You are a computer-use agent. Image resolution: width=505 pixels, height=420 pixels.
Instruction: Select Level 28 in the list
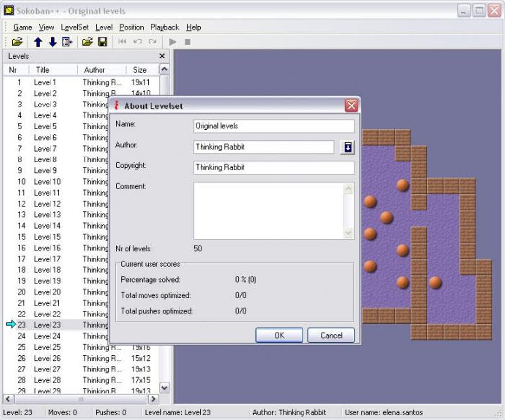point(81,380)
